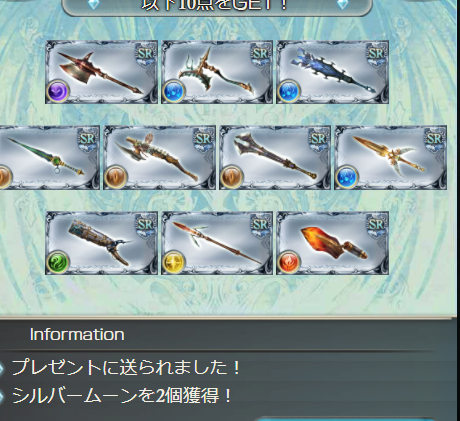This screenshot has width=460, height=421.
Task: Select the dark purple mace SR card
Action: 275,157
